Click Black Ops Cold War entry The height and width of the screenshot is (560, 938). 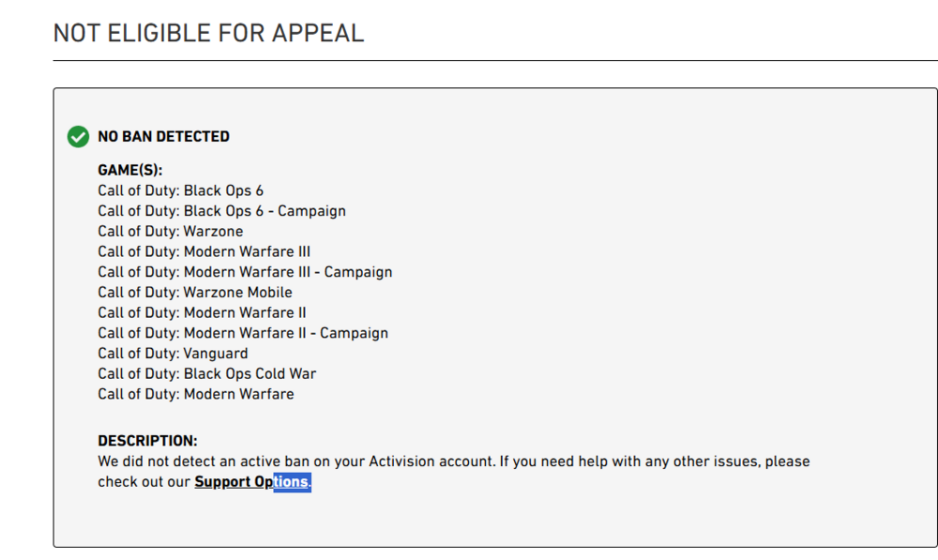(207, 373)
